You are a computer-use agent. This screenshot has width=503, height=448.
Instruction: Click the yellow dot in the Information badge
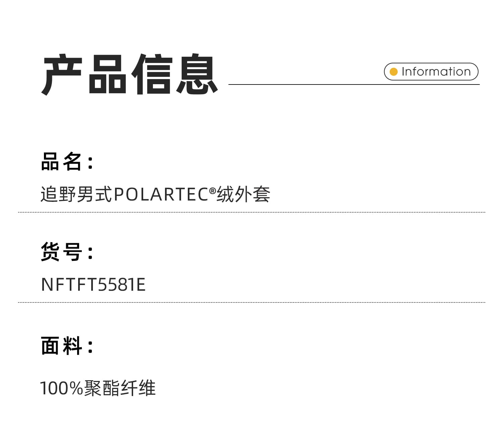coord(394,72)
